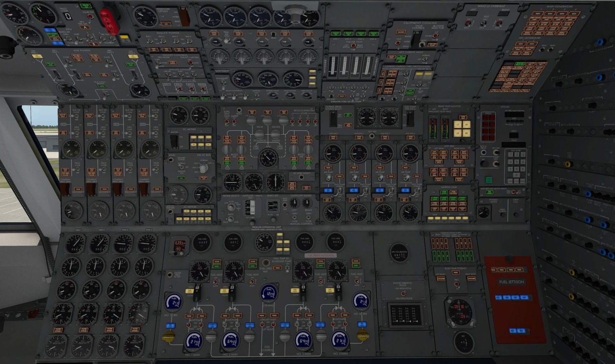Select the RR brake temperature button

tap(467, 133)
